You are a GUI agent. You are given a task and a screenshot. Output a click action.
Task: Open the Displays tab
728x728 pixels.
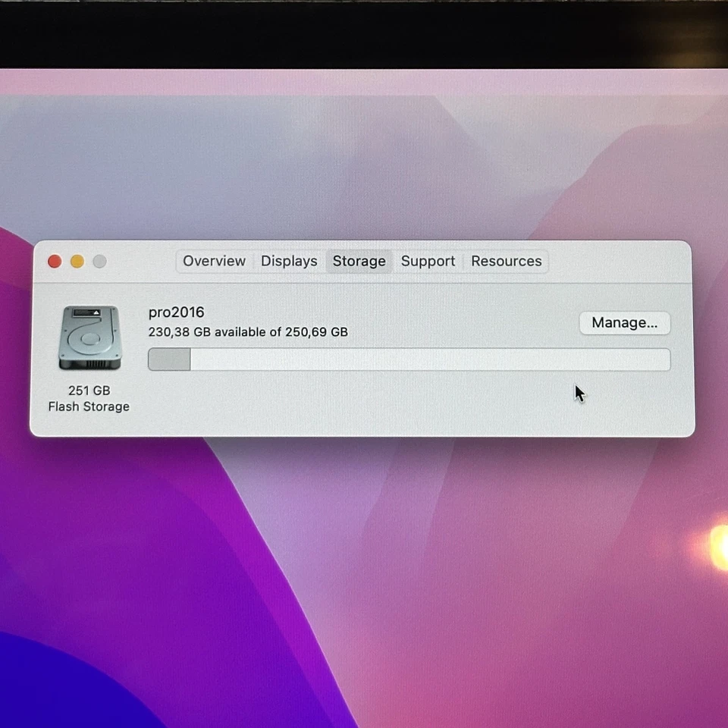(x=289, y=262)
